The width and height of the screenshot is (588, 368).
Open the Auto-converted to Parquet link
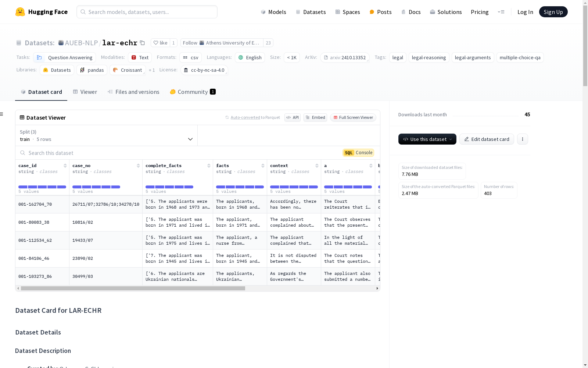tap(252, 117)
